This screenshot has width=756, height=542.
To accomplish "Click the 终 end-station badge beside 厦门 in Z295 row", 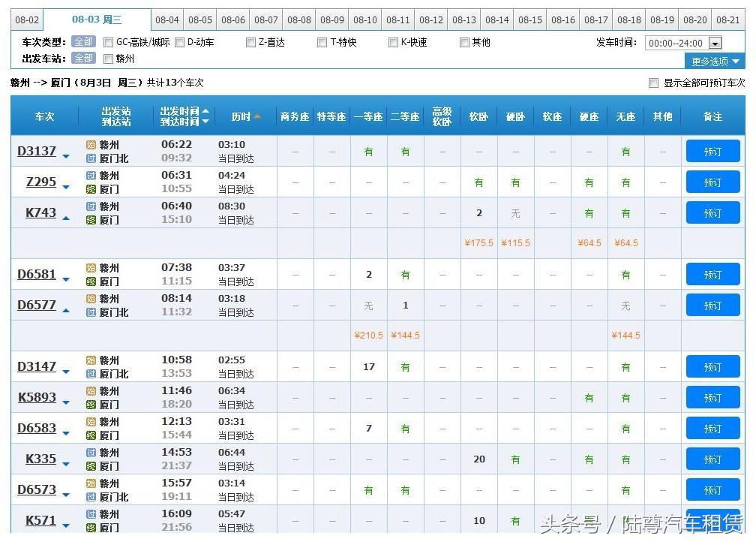I will pyautogui.click(x=89, y=188).
